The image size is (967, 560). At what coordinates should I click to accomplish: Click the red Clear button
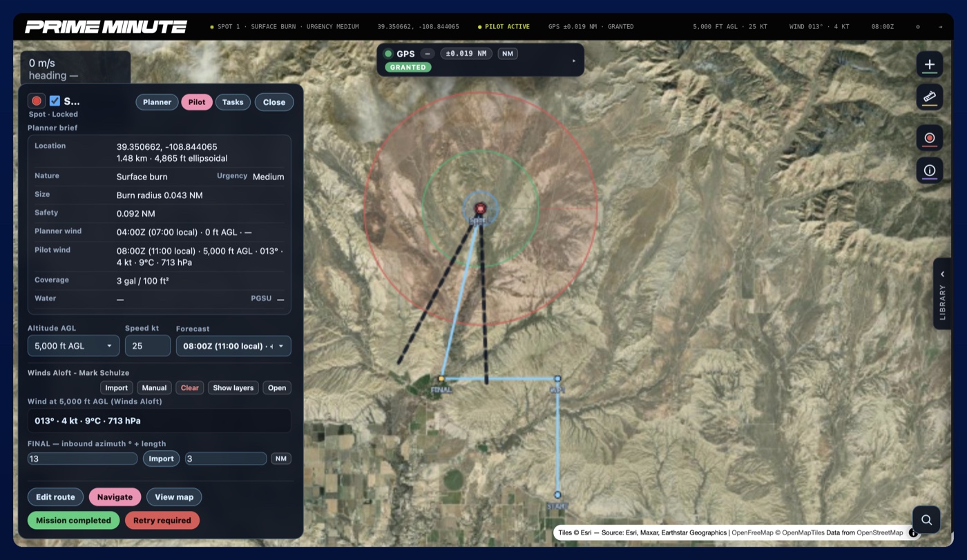[190, 388]
